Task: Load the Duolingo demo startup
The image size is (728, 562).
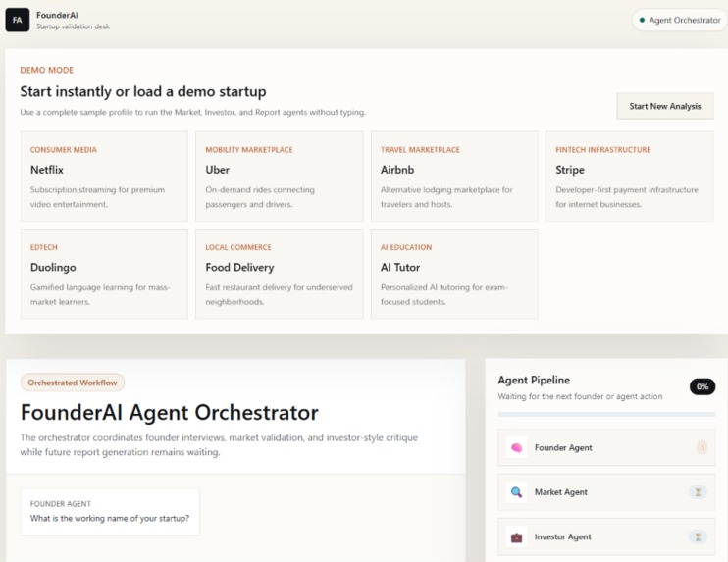Action: (104, 274)
